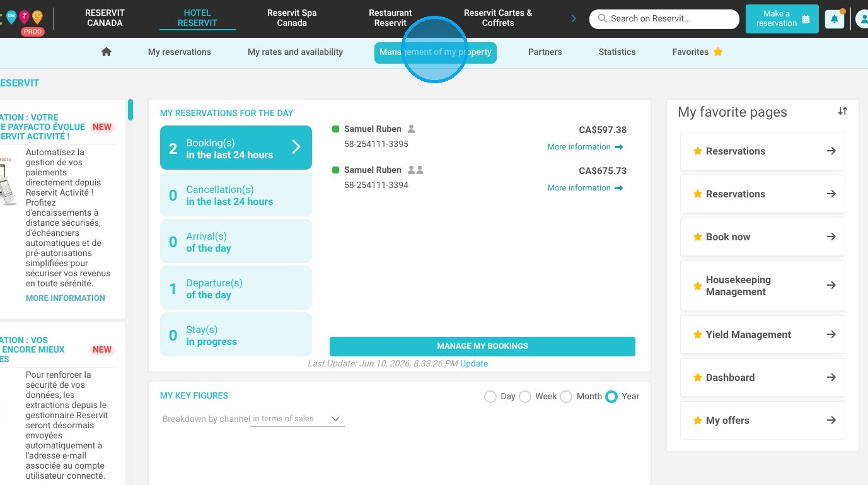Switch to Restaurant Reservit tab
Image resolution: width=868 pixels, height=485 pixels.
tap(390, 18)
